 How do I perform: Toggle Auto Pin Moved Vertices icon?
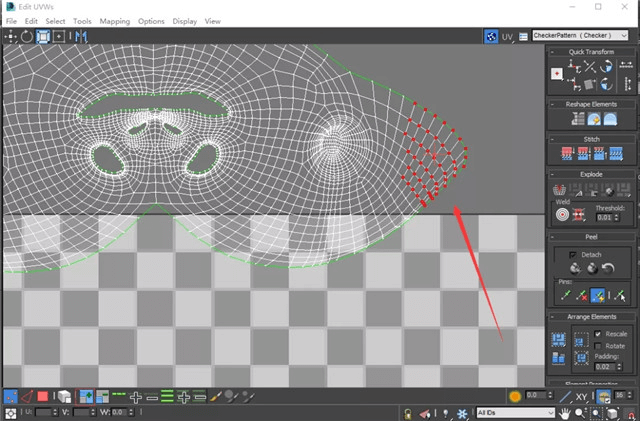(x=598, y=295)
